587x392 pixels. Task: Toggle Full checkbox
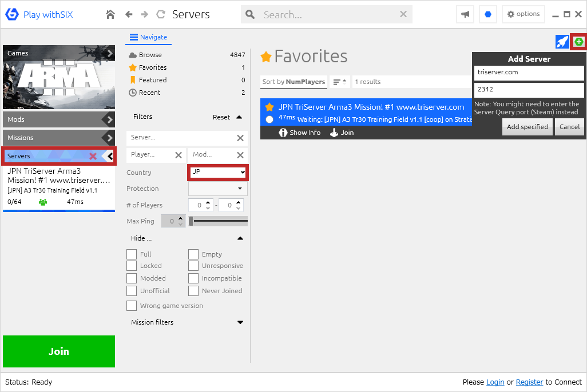coord(132,254)
